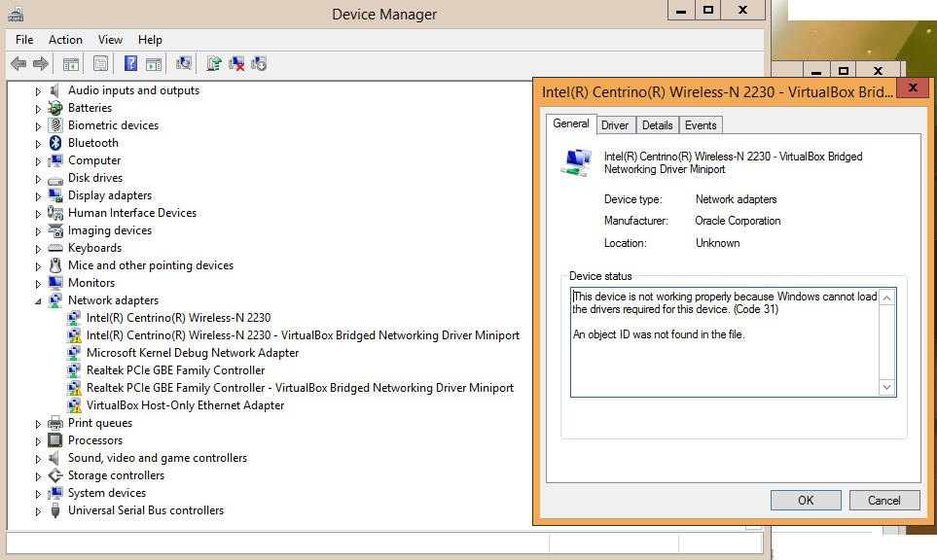Confirm the properties dialog with OK
Viewport: 937px width, 560px height.
click(806, 501)
